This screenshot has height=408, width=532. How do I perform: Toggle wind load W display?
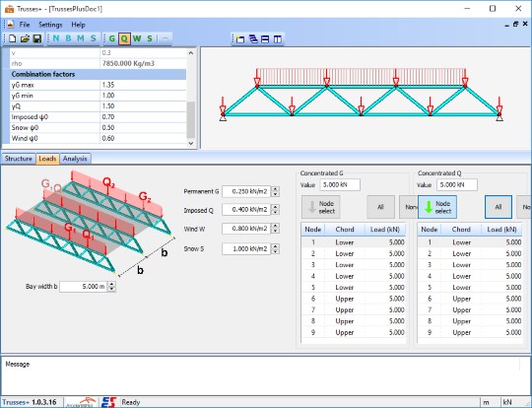pos(137,38)
